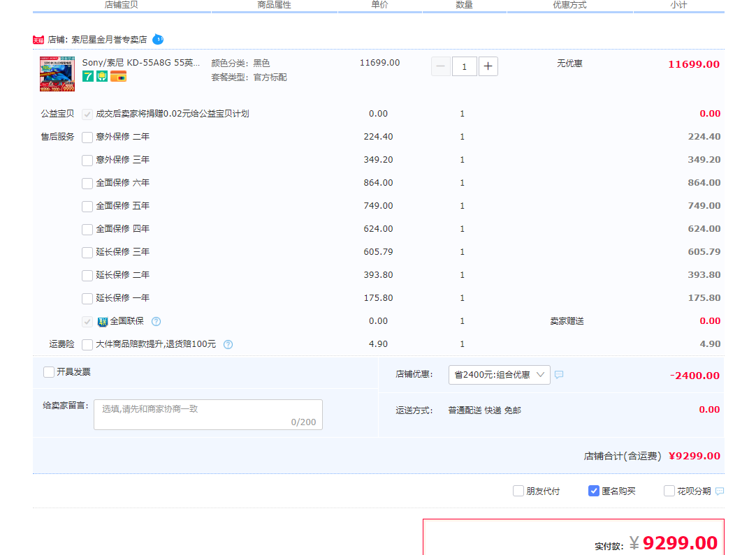Image resolution: width=756 pixels, height=555 pixels.
Task: Enable 开具发票 invoice checkbox
Action: tap(49, 372)
